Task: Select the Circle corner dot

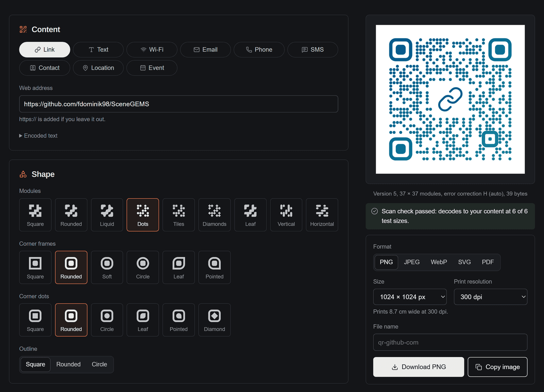Action: [107, 320]
